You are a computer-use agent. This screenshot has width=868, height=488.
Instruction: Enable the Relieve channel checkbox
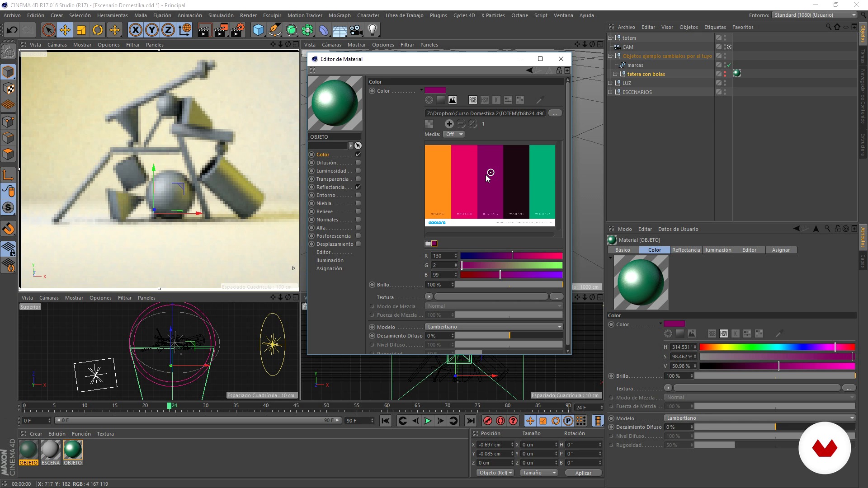358,211
